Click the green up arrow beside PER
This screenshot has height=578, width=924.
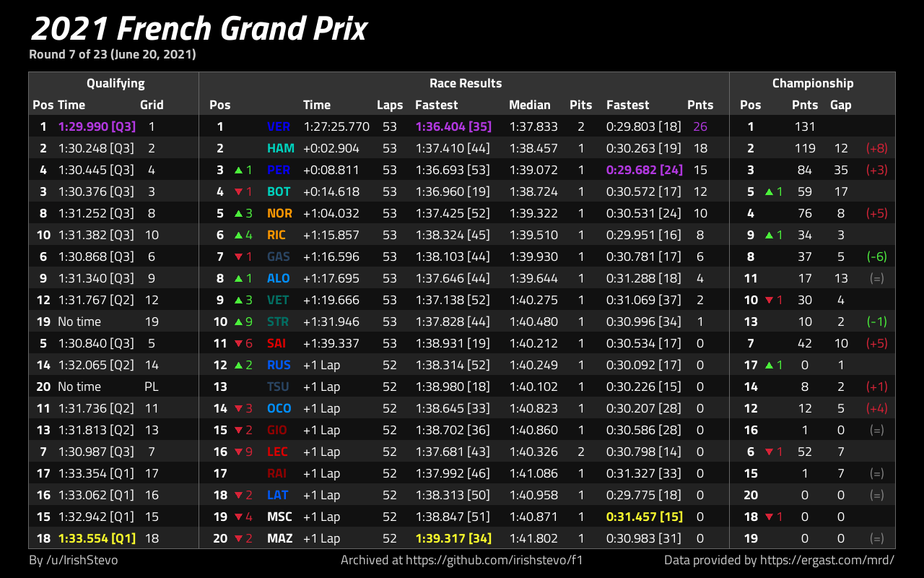click(238, 170)
